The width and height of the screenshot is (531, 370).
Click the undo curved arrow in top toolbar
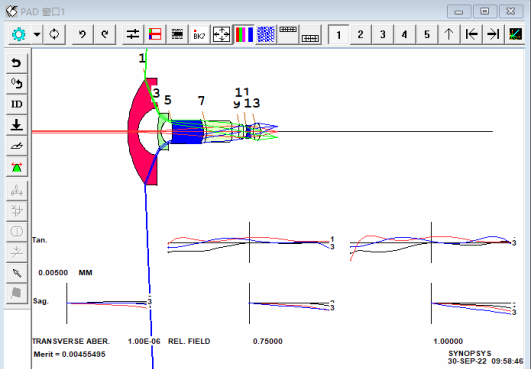tap(82, 35)
